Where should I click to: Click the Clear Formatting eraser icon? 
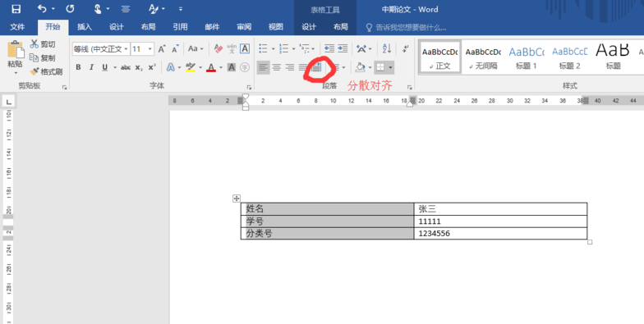(218, 49)
